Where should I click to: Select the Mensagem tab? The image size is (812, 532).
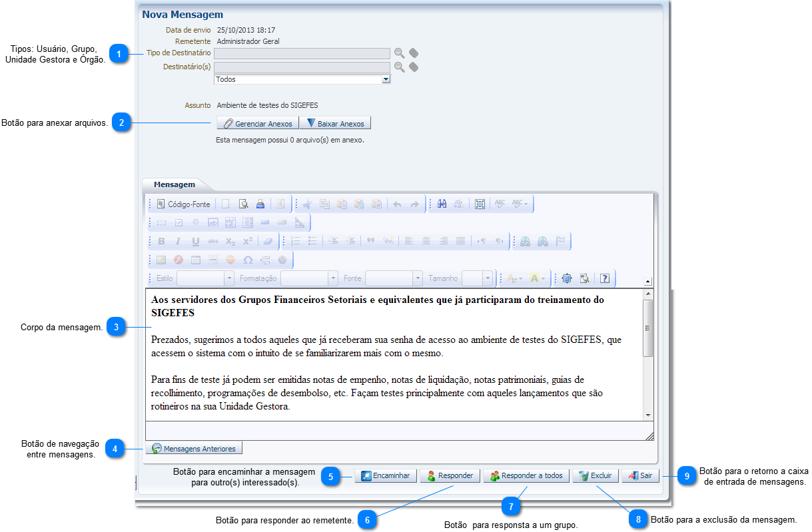pos(175,184)
